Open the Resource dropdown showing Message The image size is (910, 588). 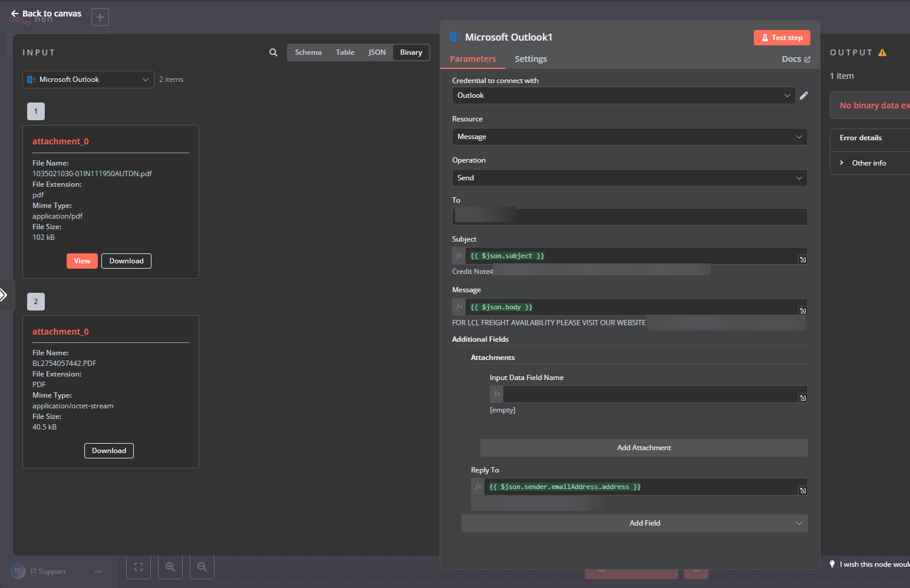pyautogui.click(x=629, y=137)
